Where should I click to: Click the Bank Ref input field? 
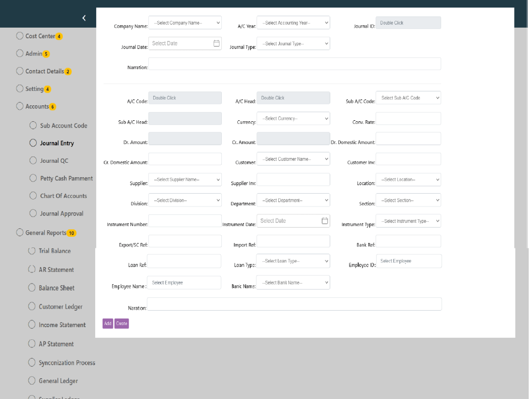pos(408,241)
